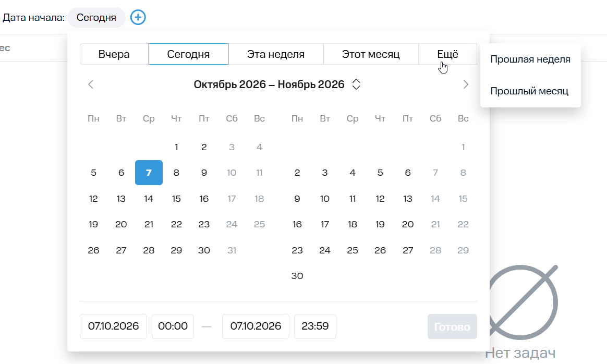Go to next month with right arrow
This screenshot has width=607, height=364.
[466, 84]
